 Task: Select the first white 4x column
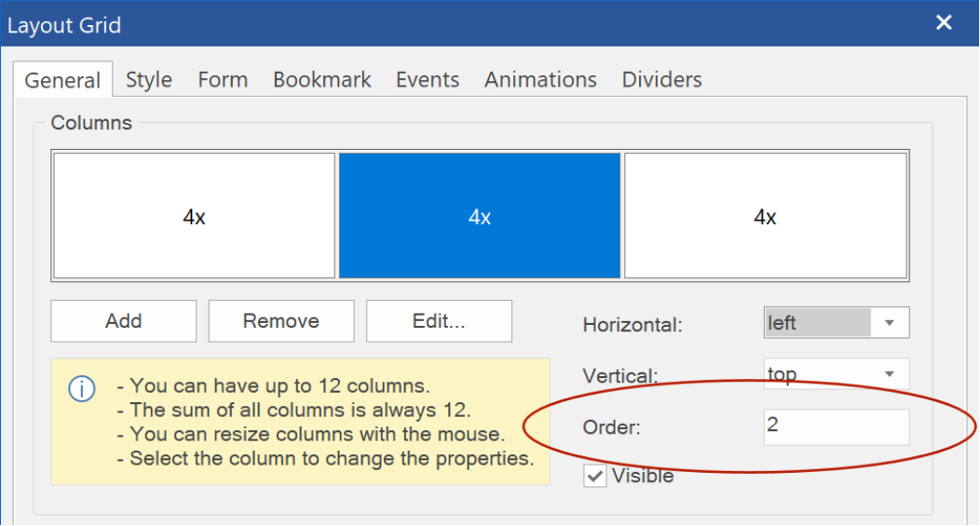pyautogui.click(x=195, y=216)
